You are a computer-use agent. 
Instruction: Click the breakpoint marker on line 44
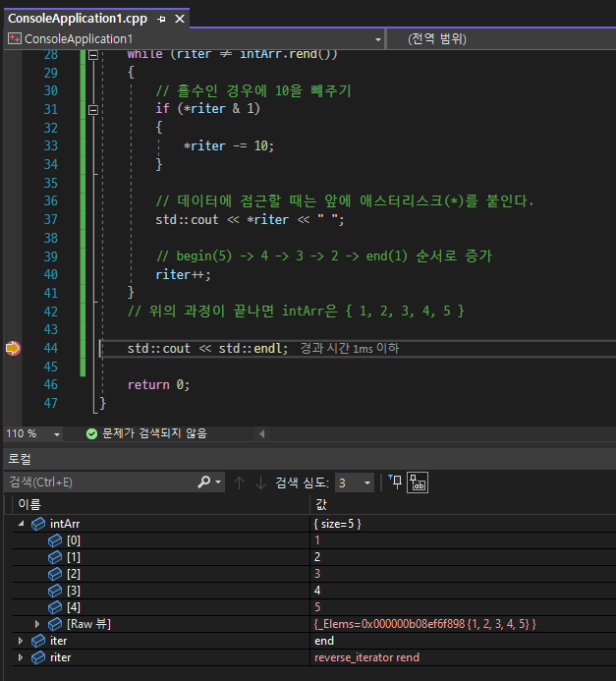coord(13,348)
